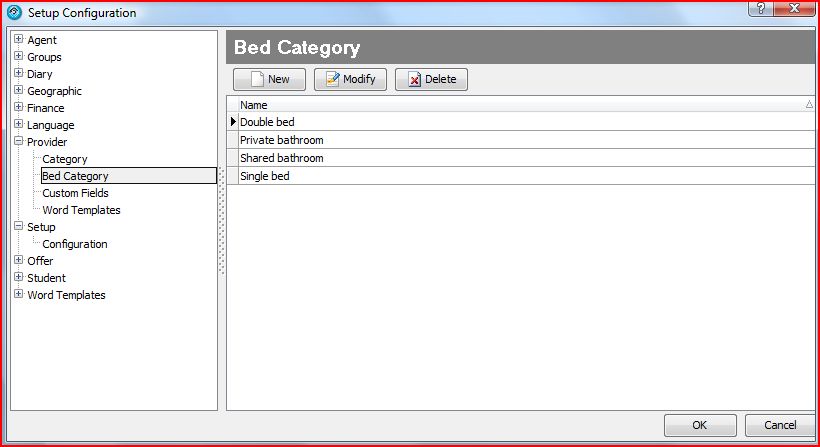The width and height of the screenshot is (820, 447).
Task: Collapse the Setup tree node
Action: point(18,227)
